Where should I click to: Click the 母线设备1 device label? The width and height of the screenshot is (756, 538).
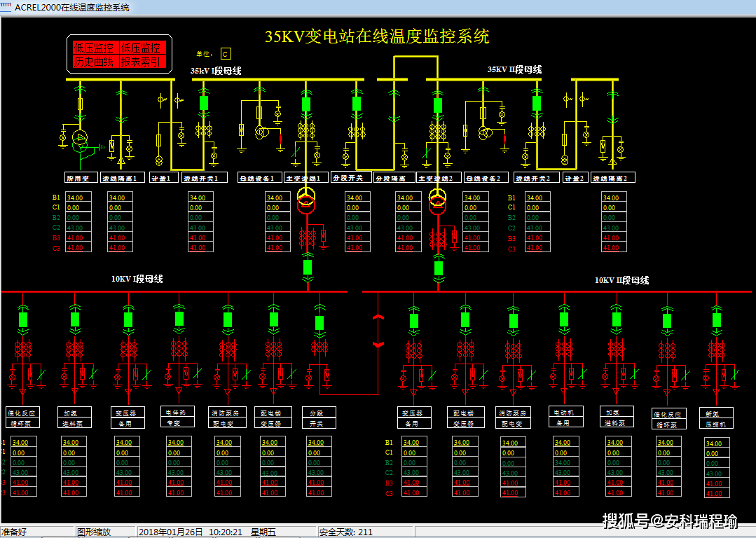coord(261,178)
